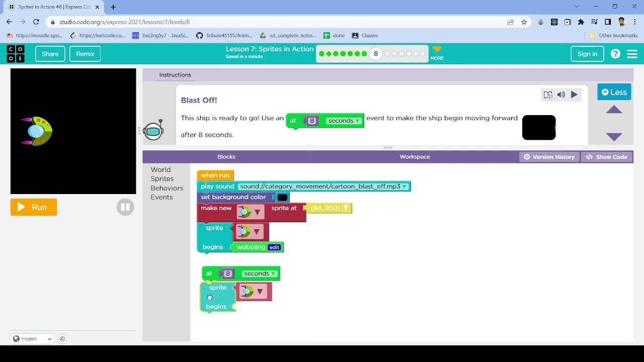Click the browser address bar URL
The image size is (644, 362).
tap(124, 22)
